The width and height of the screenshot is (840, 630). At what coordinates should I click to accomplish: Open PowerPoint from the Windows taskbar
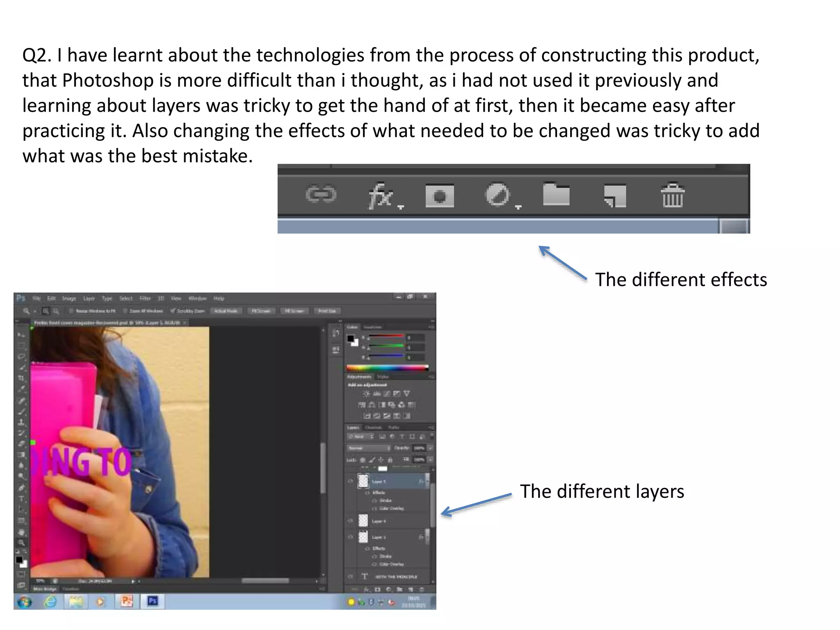(126, 601)
